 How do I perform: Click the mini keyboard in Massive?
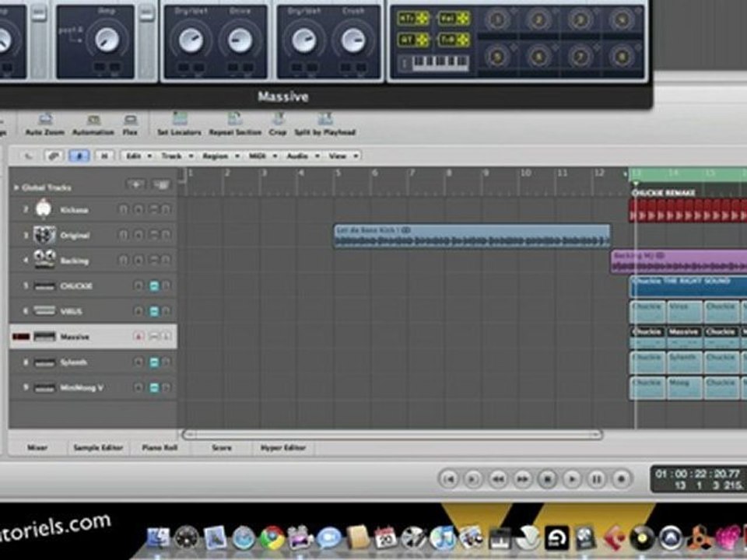(440, 63)
